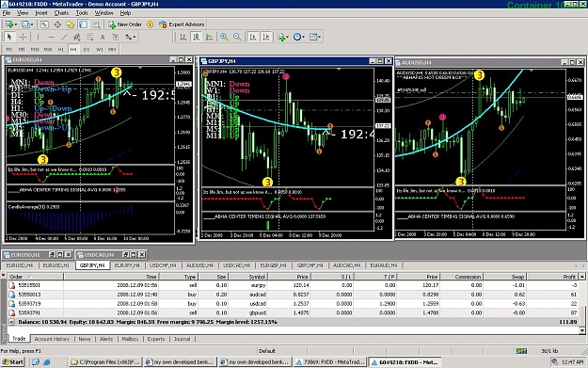Open the Experts terminal tab
This screenshot has height=368, width=588.
click(x=156, y=339)
